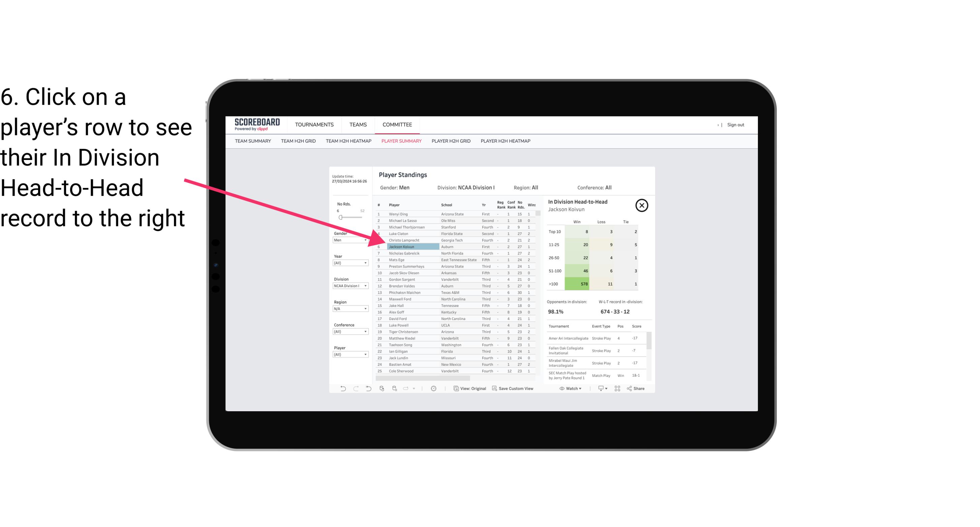
Task: Click the redo arrow icon
Action: 356,389
